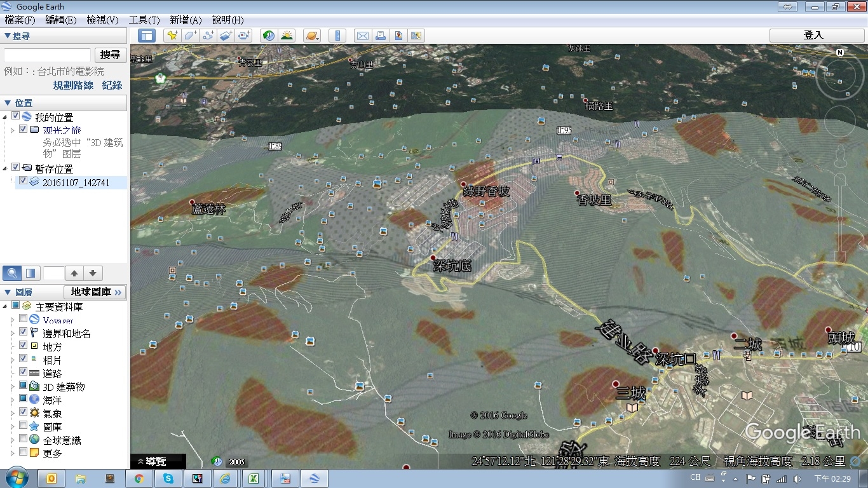This screenshot has height=488, width=868.
Task: Open the 編輯(E) menu
Action: point(61,20)
